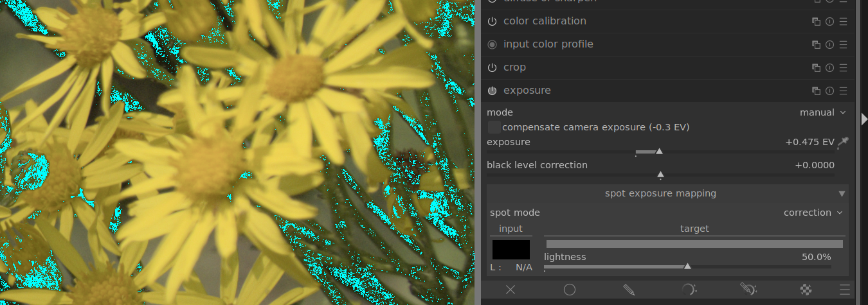Enable compensate camera exposure checkbox
Image resolution: width=868 pixels, height=305 pixels.
494,127
